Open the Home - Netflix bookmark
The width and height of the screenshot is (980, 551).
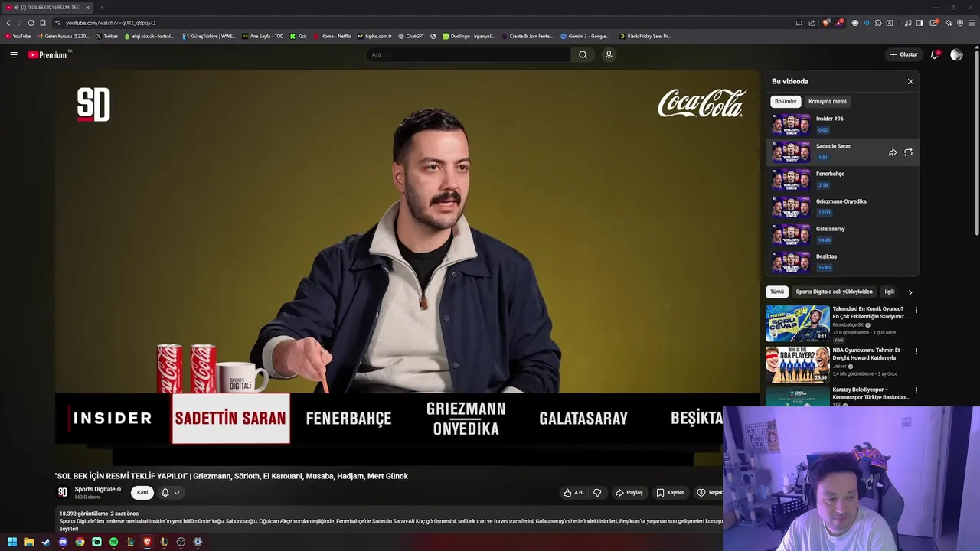pos(332,36)
